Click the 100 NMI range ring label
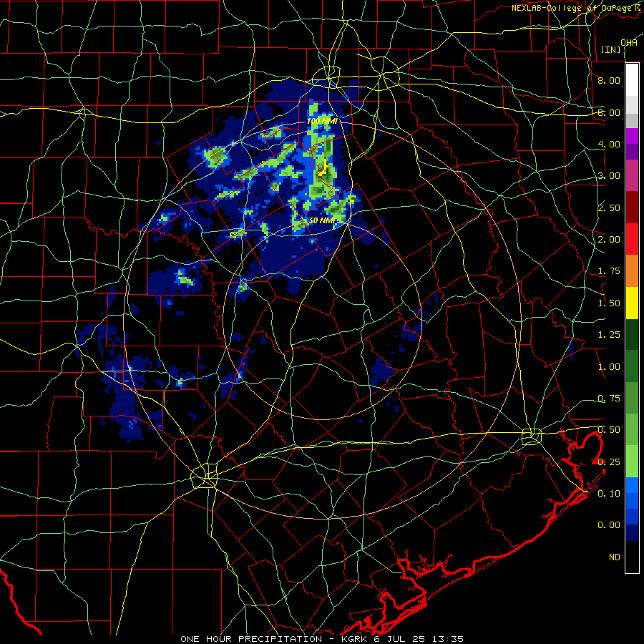This screenshot has width=644, height=644. click(322, 121)
